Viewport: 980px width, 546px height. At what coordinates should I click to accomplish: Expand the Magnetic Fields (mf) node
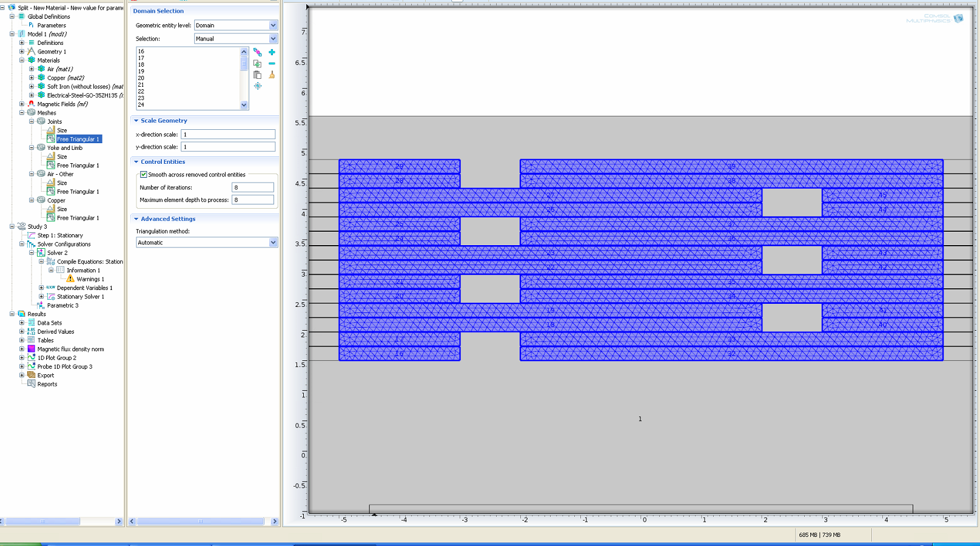[22, 104]
